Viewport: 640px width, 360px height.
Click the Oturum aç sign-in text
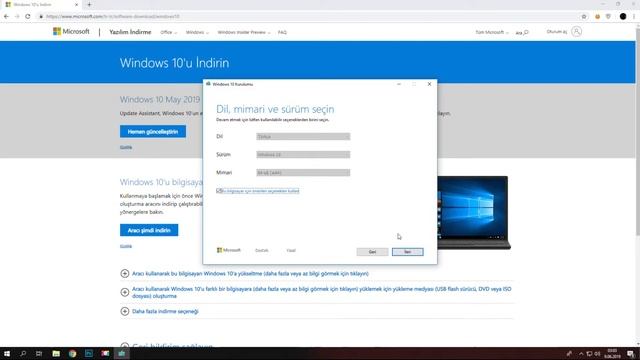click(x=557, y=32)
